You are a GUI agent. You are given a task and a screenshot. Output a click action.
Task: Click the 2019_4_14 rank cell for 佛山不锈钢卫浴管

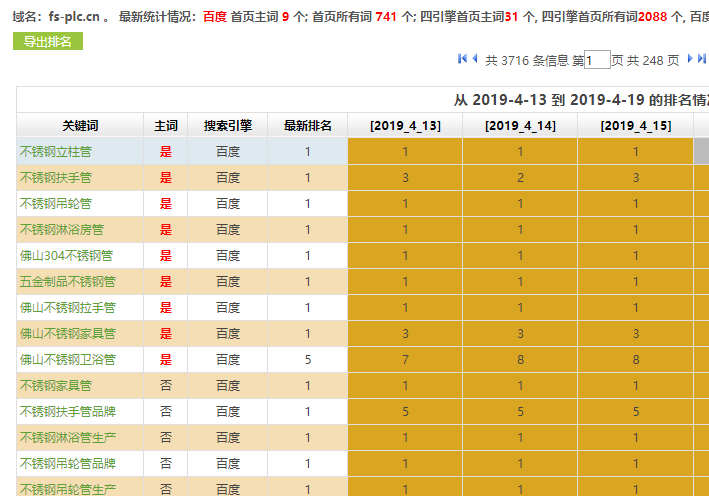click(520, 359)
